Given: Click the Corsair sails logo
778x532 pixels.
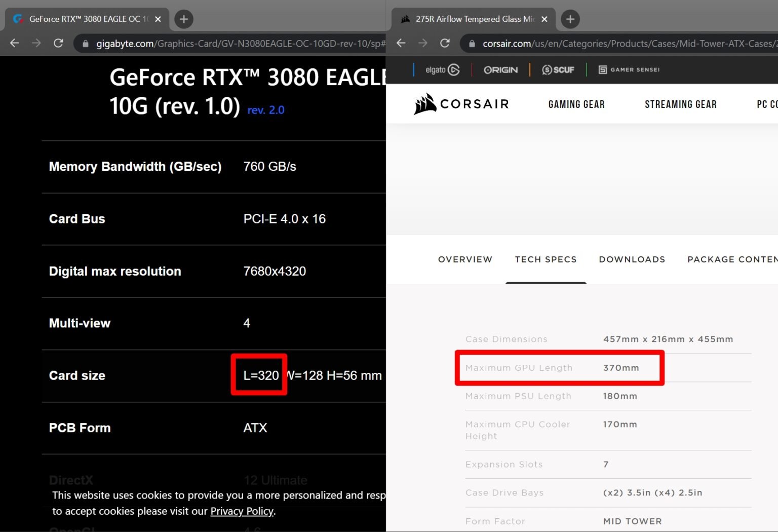Looking at the screenshot, I should (424, 103).
